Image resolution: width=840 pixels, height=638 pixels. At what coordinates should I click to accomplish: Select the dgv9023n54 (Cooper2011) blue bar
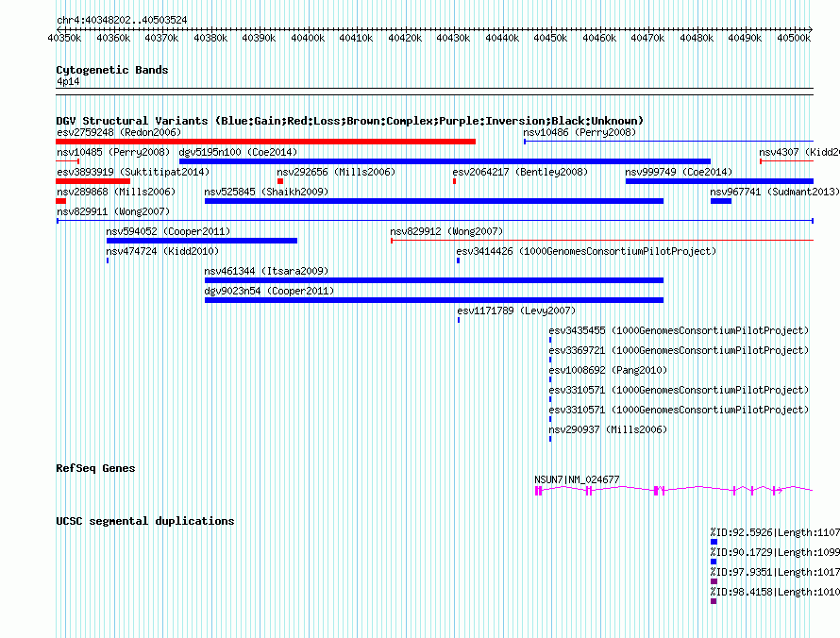434,300
